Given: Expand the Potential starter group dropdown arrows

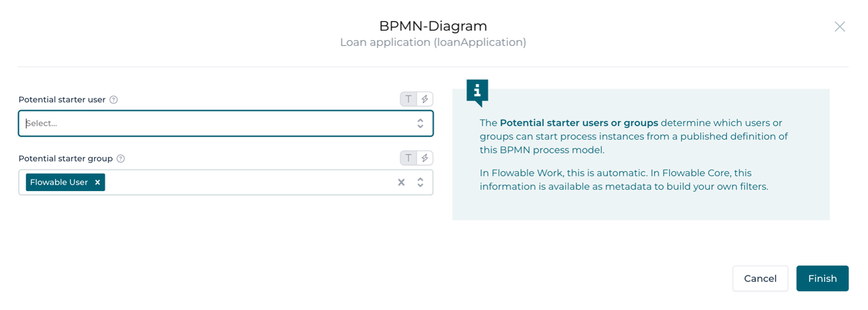Looking at the screenshot, I should pyautogui.click(x=420, y=182).
